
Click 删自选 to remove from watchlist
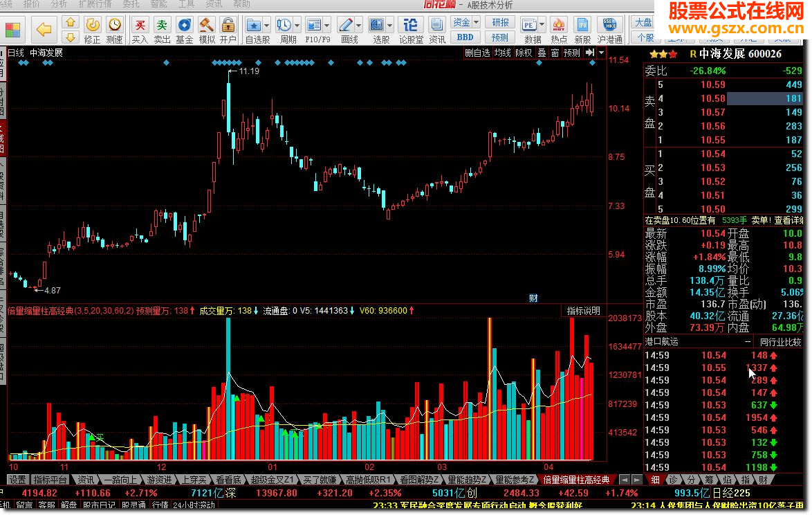pyautogui.click(x=477, y=53)
